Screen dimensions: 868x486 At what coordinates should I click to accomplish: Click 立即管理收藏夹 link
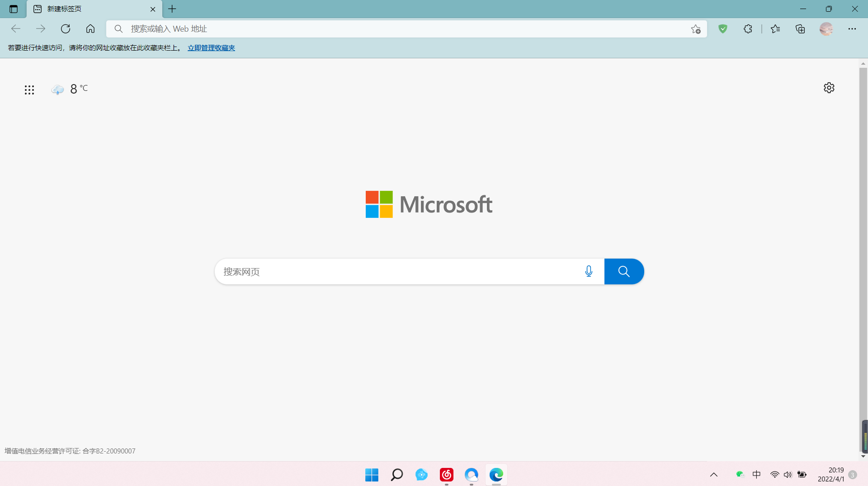tap(211, 48)
